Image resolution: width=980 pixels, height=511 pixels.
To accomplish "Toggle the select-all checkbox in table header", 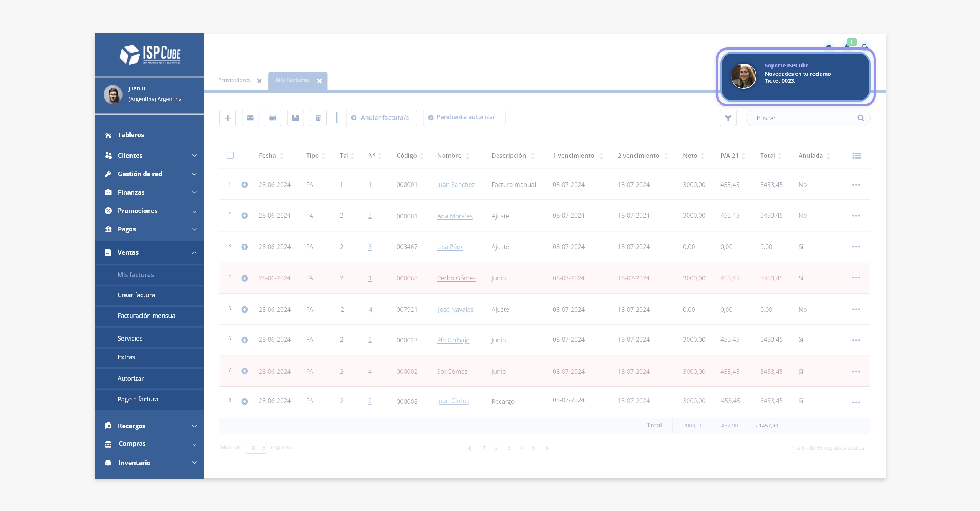I will point(230,155).
